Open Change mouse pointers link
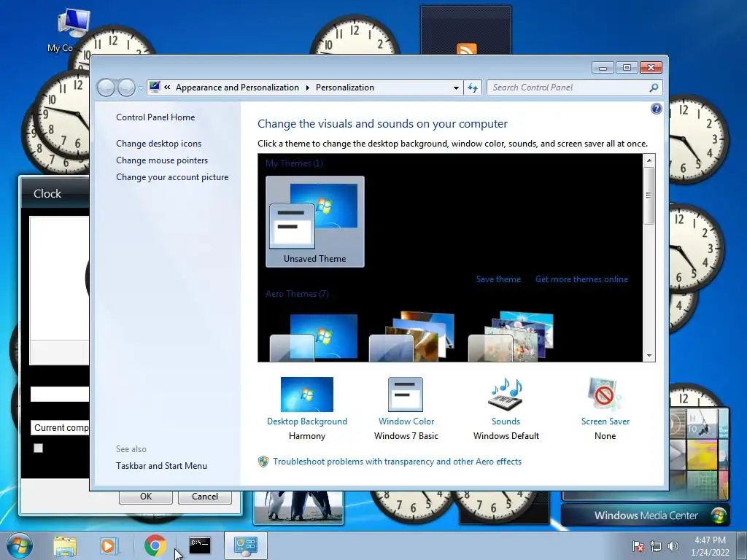747x560 pixels. click(162, 160)
